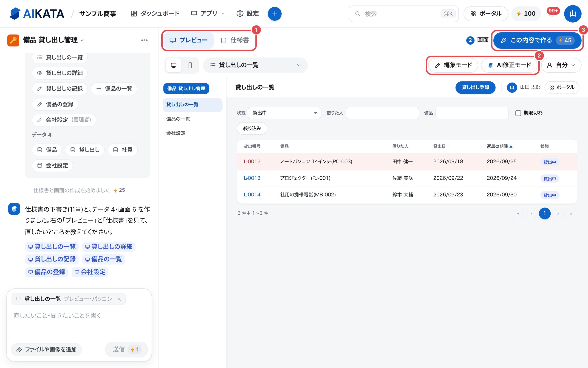Click the paperclip ファイルや画像を追加 button

[x=46, y=350]
